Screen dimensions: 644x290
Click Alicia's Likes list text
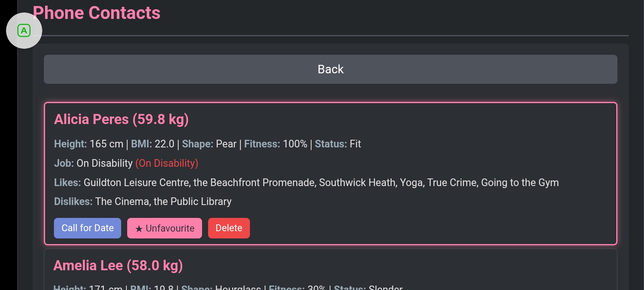tap(321, 182)
